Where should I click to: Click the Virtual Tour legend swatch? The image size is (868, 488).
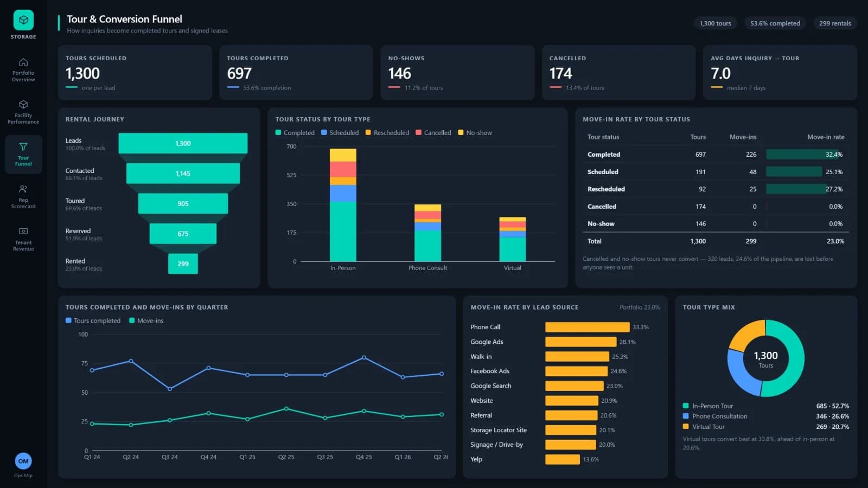686,426
